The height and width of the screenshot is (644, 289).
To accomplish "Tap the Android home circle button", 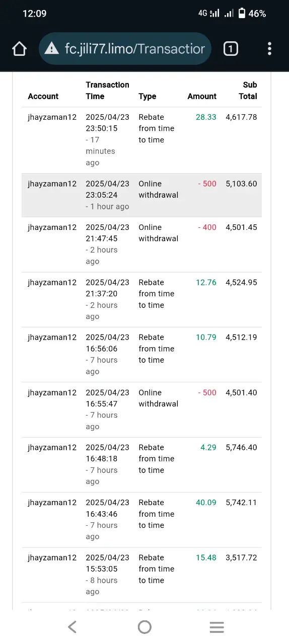I will click(144, 627).
